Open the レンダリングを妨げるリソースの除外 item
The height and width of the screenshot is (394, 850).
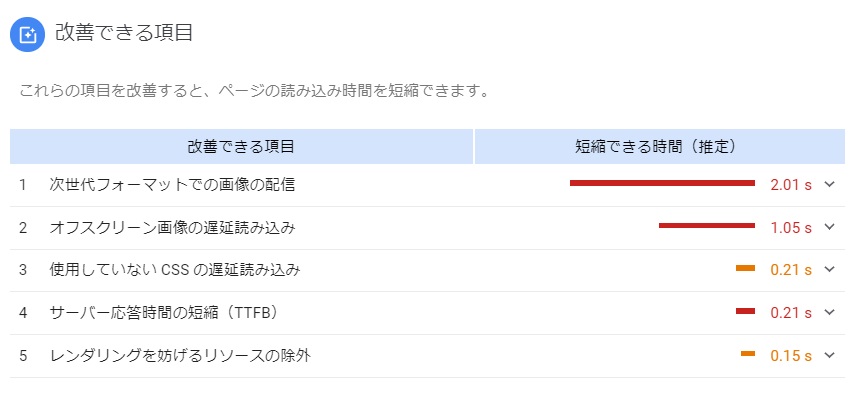(180, 356)
